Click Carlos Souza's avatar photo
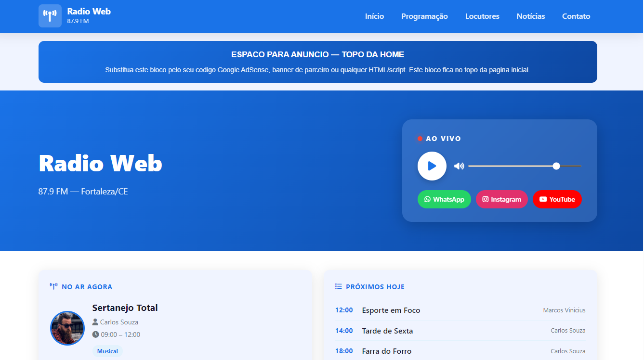644x360 pixels. [x=67, y=328]
